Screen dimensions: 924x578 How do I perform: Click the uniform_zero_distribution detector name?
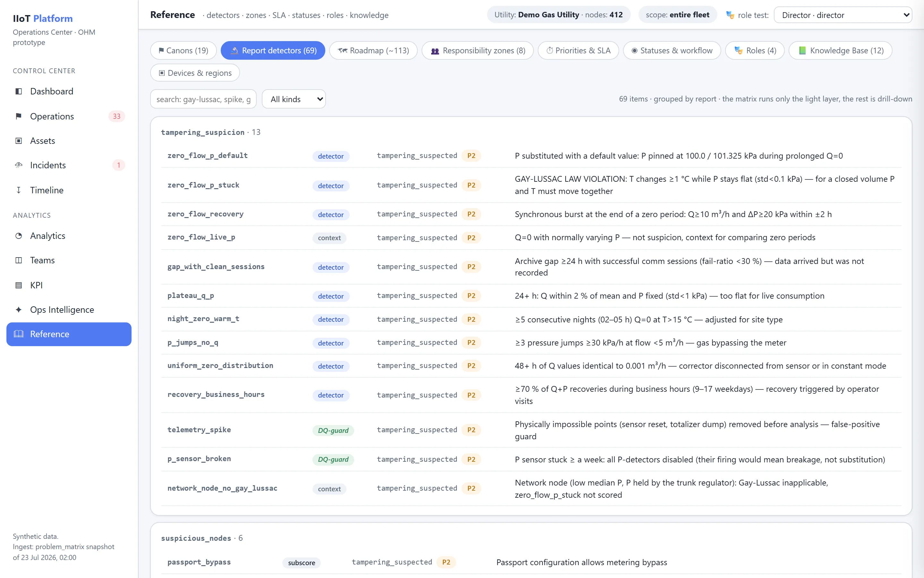pyautogui.click(x=220, y=365)
